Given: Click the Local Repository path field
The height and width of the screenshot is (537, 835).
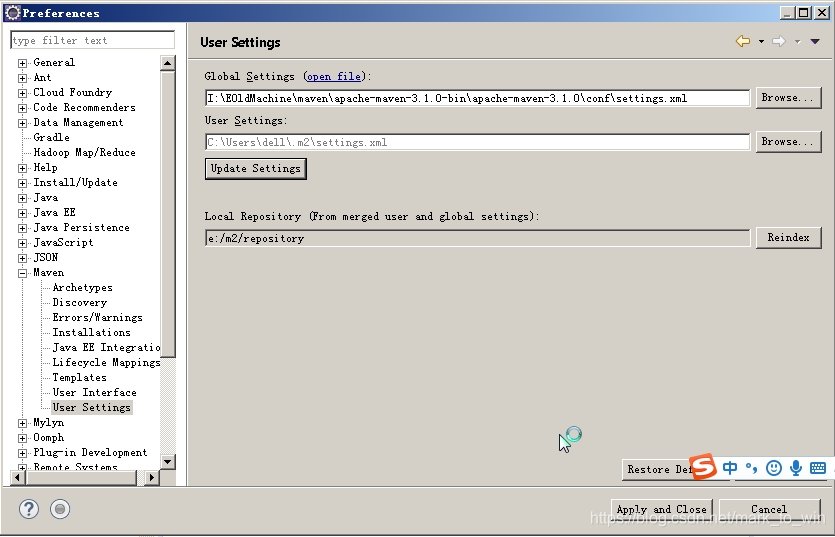Looking at the screenshot, I should click(x=478, y=238).
